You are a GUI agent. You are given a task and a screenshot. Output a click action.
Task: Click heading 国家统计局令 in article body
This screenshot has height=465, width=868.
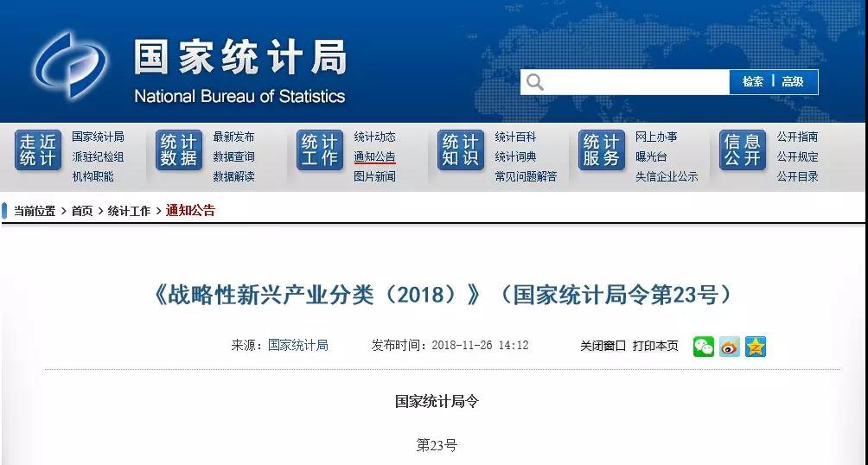pos(437,401)
